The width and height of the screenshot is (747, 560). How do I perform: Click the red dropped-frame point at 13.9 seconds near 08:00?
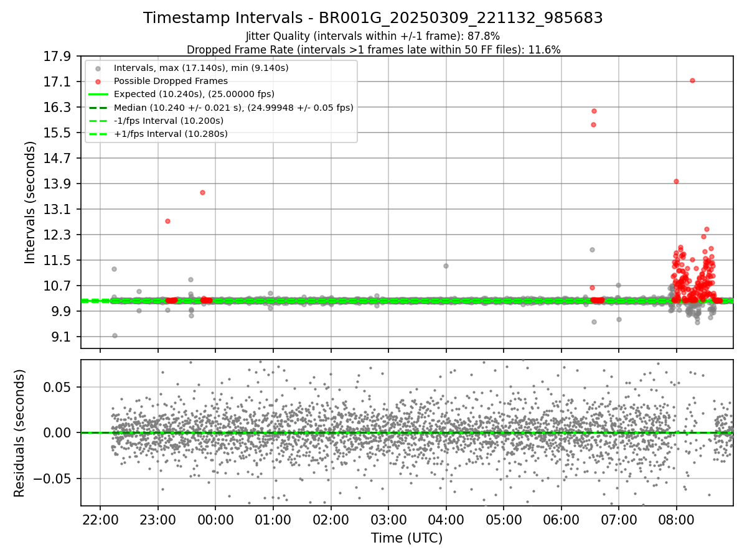[x=676, y=182]
